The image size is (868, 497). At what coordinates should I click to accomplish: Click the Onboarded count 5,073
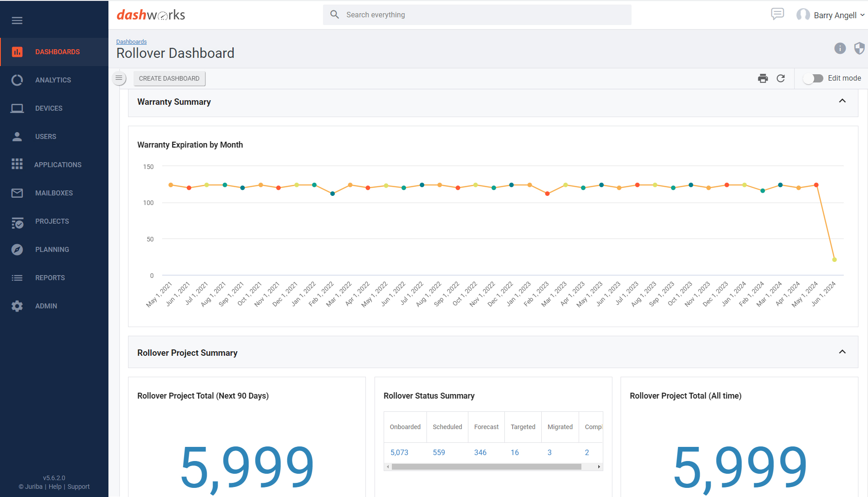(399, 452)
